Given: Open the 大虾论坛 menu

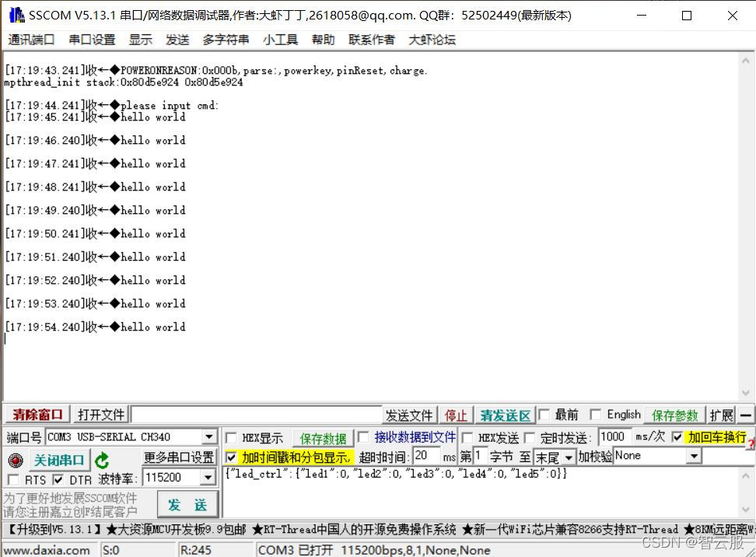Looking at the screenshot, I should tap(432, 40).
